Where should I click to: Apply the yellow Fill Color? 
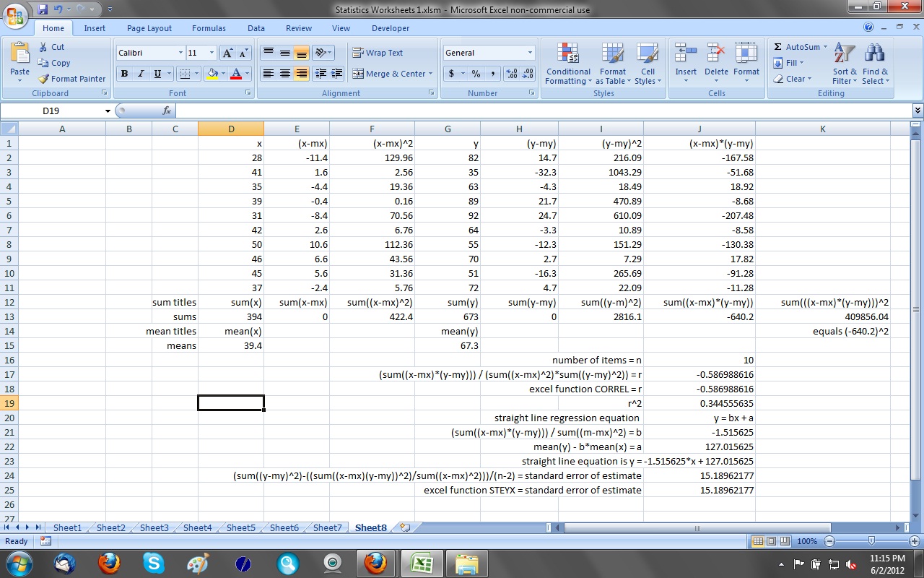(x=212, y=74)
